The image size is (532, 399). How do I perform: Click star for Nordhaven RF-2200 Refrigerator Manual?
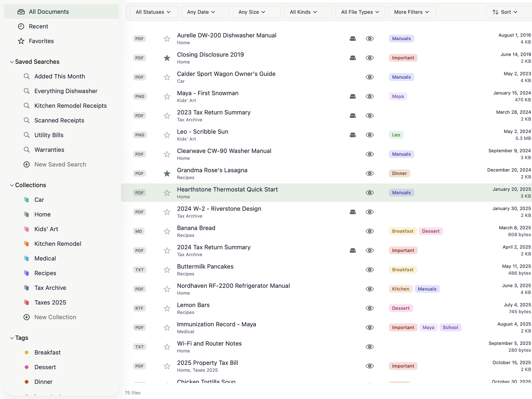[167, 289]
